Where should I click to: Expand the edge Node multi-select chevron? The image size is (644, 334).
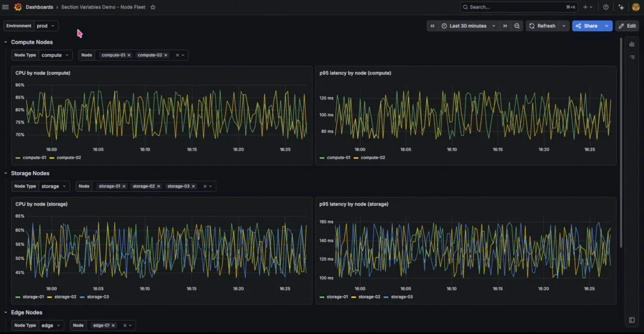coord(130,325)
